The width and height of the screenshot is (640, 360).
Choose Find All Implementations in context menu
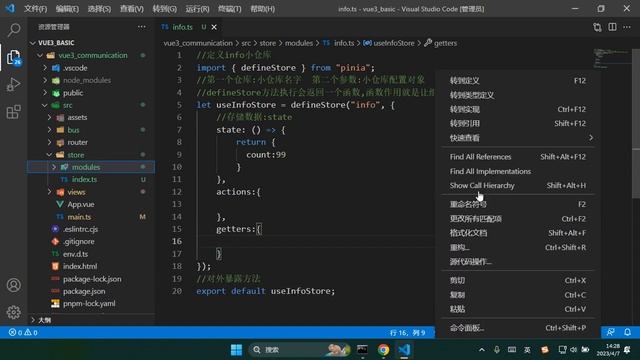point(518,171)
